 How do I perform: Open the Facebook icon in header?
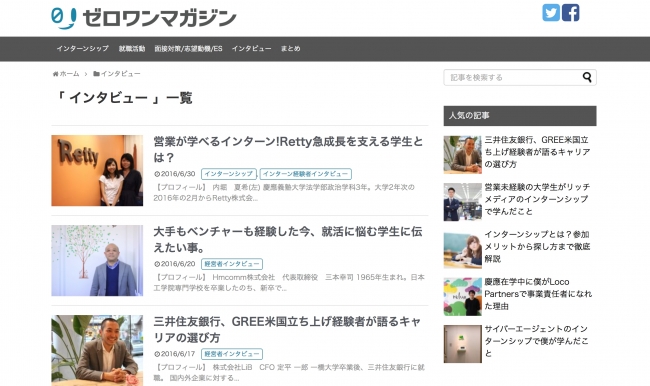tap(570, 13)
